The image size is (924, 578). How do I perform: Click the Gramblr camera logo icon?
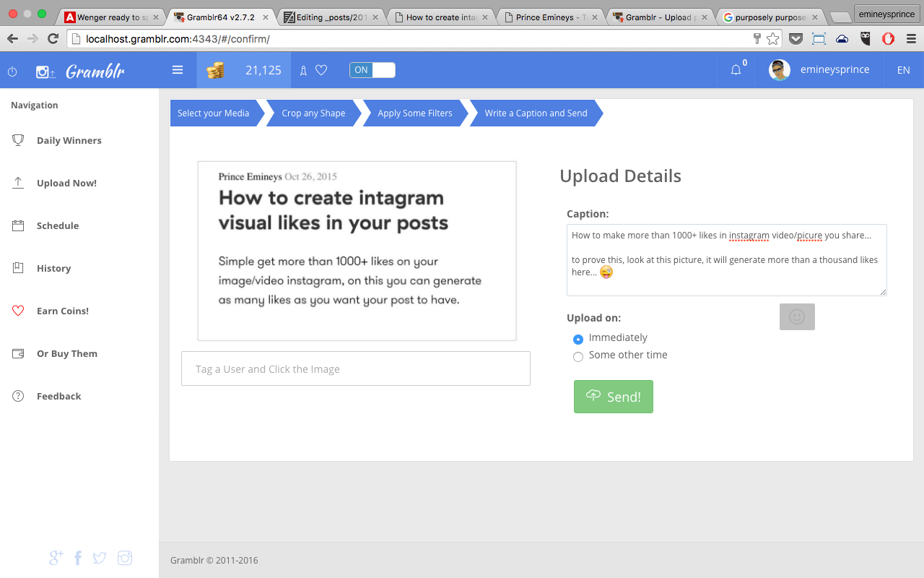45,72
